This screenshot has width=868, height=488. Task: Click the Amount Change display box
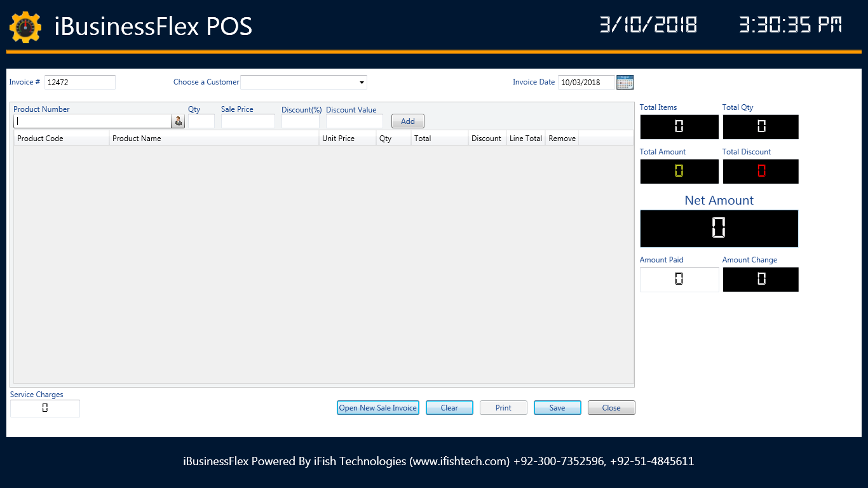click(x=761, y=280)
